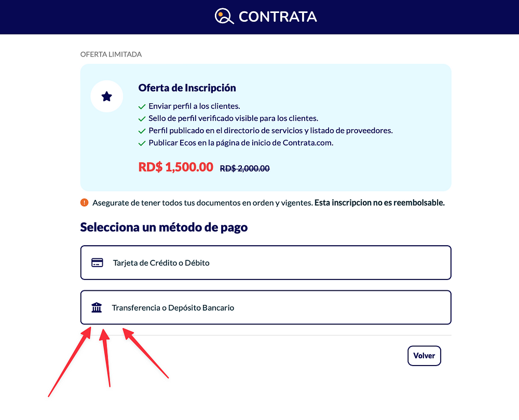Click the star icon in the offer card
The height and width of the screenshot is (420, 519).
pyautogui.click(x=106, y=96)
